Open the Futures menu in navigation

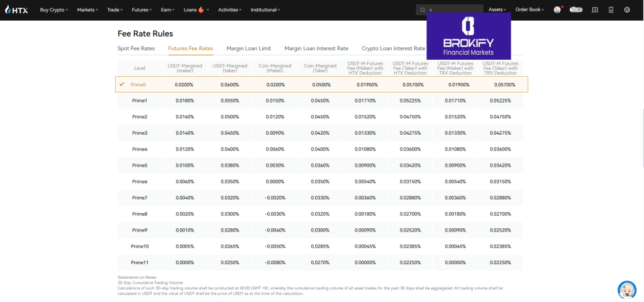tap(145, 10)
